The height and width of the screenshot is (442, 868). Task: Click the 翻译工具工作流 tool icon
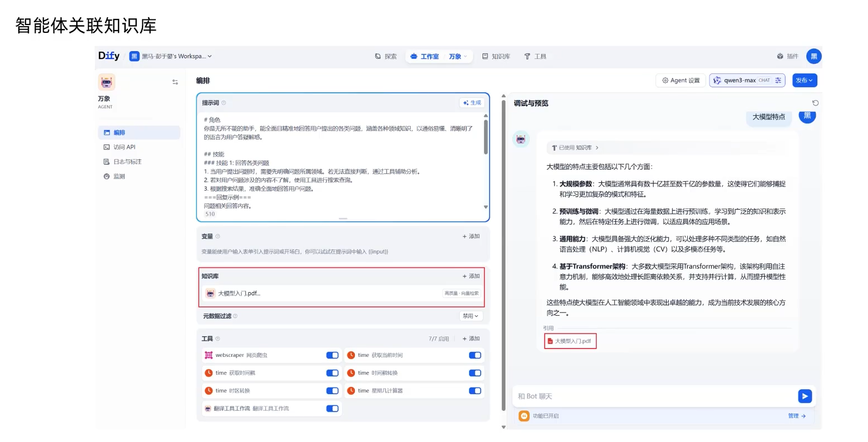click(x=208, y=409)
